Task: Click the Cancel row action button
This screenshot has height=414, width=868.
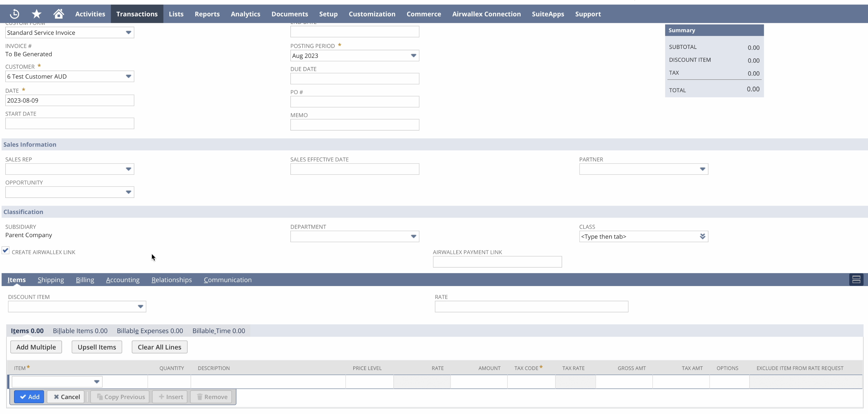Action: tap(66, 397)
